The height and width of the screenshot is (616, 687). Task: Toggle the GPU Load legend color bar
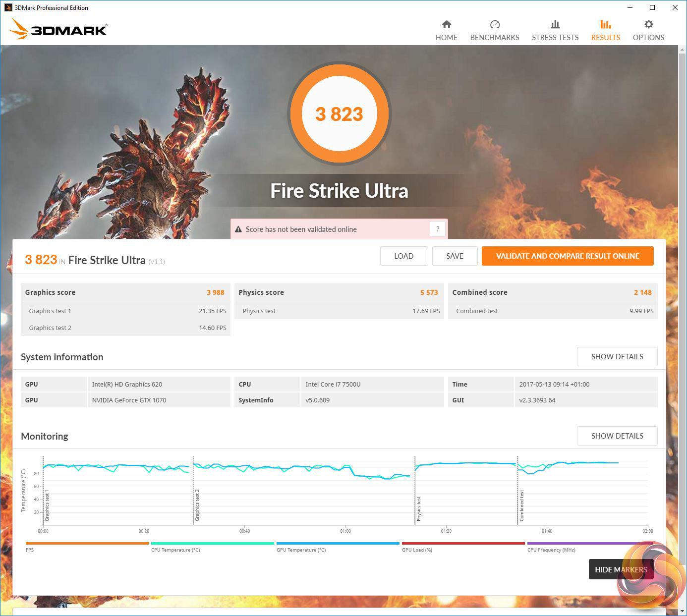point(463,543)
